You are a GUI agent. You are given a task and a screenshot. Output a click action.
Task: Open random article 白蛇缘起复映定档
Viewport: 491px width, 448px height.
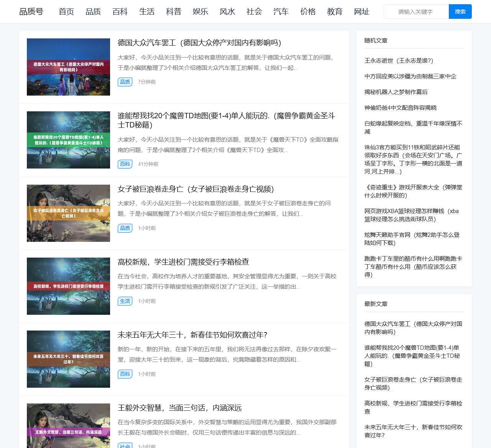pos(414,127)
